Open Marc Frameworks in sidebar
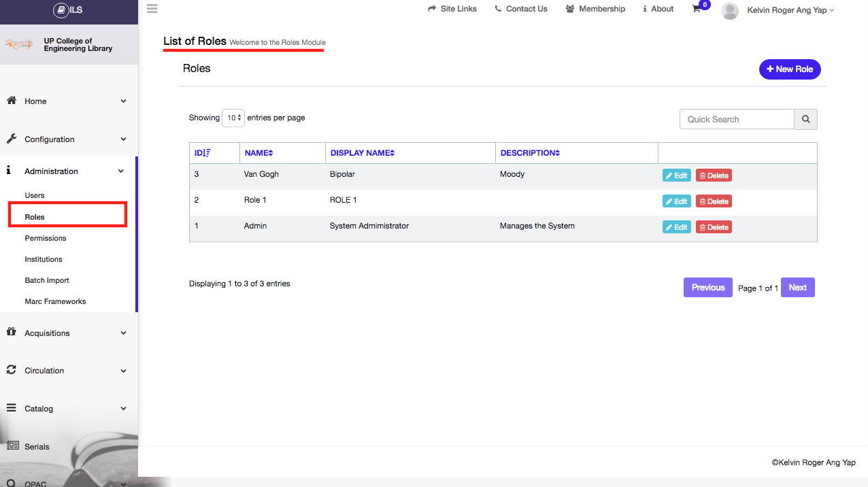 point(55,301)
